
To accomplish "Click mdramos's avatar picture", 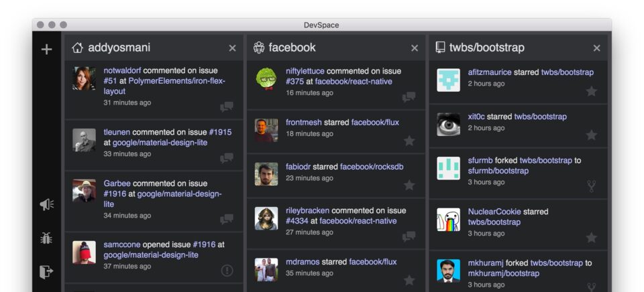I will tap(266, 269).
